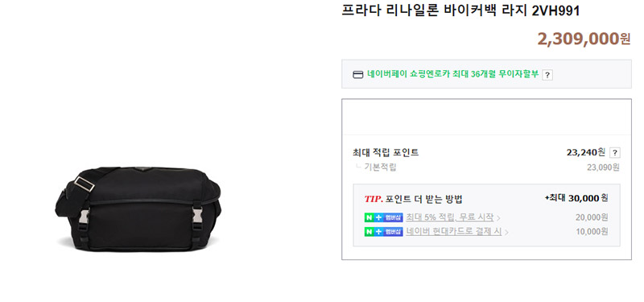Expand chevron after 네이버 현대카드로 결제 시
This screenshot has width=644, height=302.
point(506,233)
